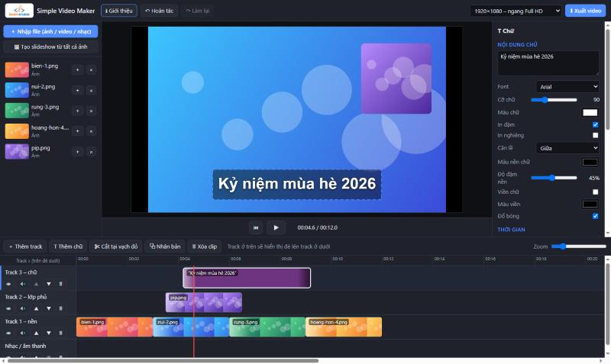Mute audio on Track 2 – lớp phủ
The image size is (611, 364).
coord(22,308)
